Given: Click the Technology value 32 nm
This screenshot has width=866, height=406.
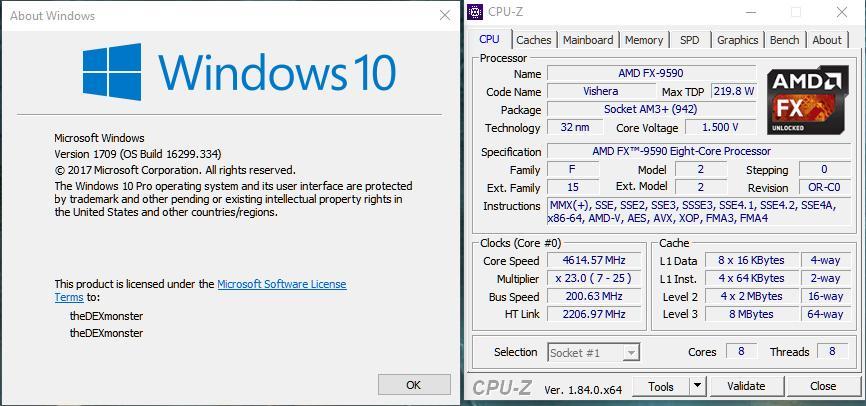Looking at the screenshot, I should pos(574,127).
